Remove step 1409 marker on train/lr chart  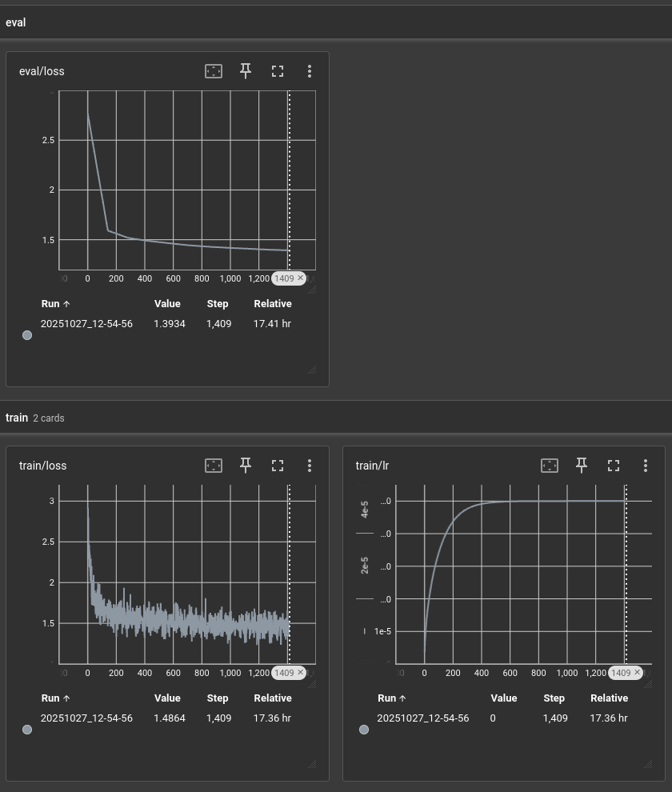[638, 673]
